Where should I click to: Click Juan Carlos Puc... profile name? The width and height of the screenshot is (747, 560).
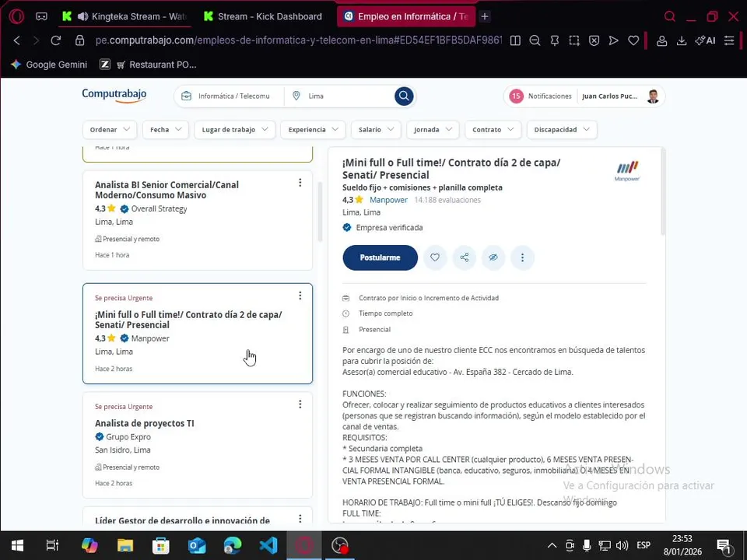(609, 96)
